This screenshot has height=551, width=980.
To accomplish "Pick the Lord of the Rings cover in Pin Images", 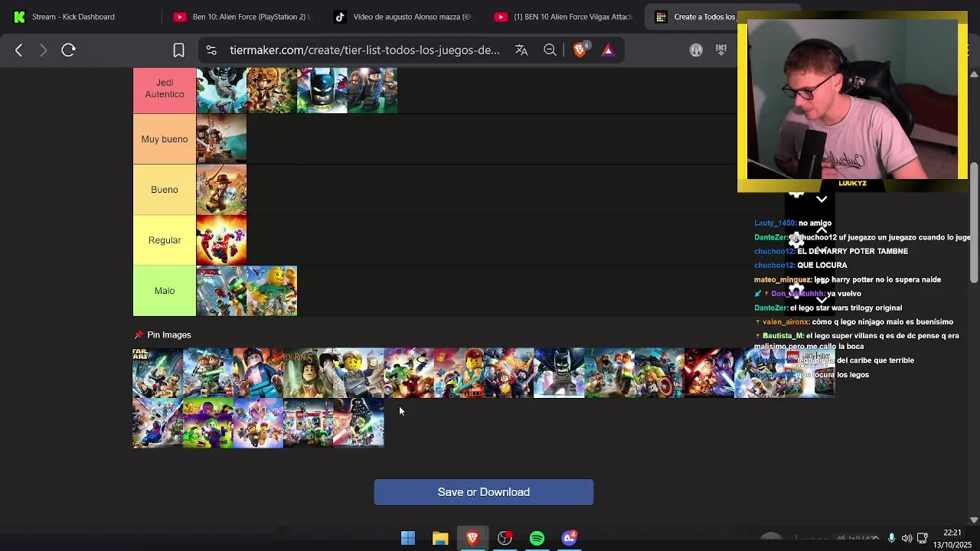I will point(308,373).
